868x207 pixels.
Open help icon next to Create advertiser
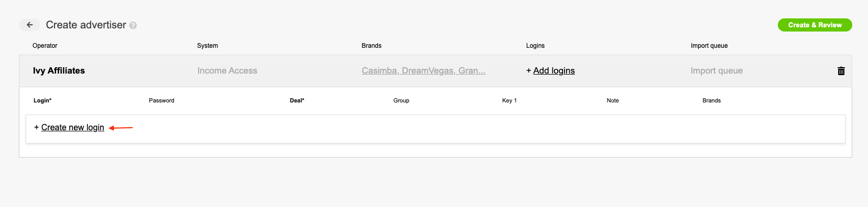pyautogui.click(x=133, y=25)
